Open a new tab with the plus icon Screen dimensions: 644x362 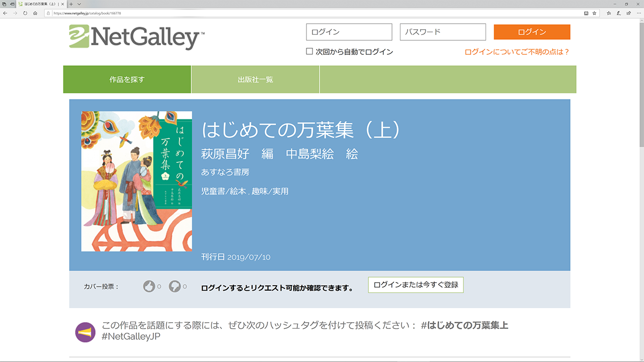click(71, 4)
